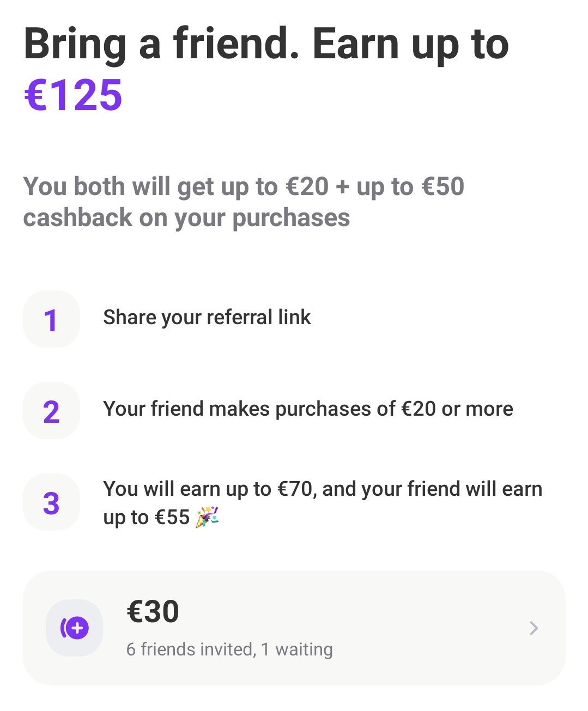Click the "Bring a friend." heading phrase
The image size is (588, 711).
(161, 45)
